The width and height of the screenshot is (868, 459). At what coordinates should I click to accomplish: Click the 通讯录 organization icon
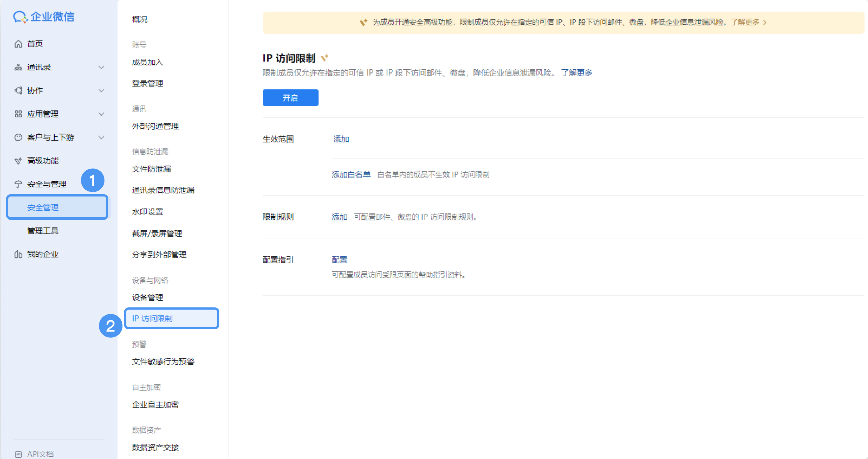18,67
